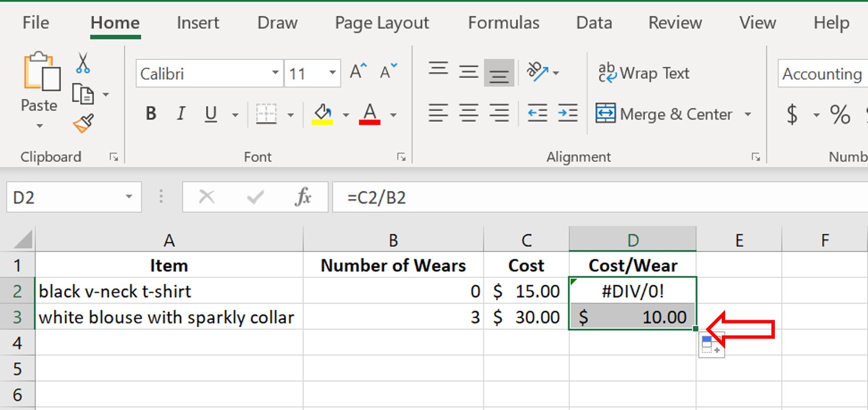The image size is (868, 410).
Task: Click the Wrap Text icon
Action: click(x=643, y=73)
